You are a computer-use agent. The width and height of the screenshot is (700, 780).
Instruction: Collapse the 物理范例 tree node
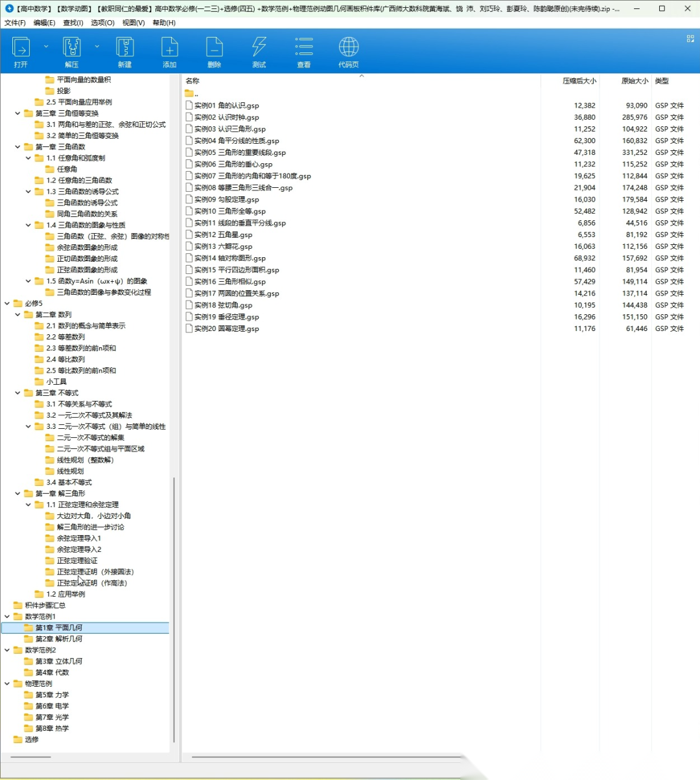tap(7, 683)
